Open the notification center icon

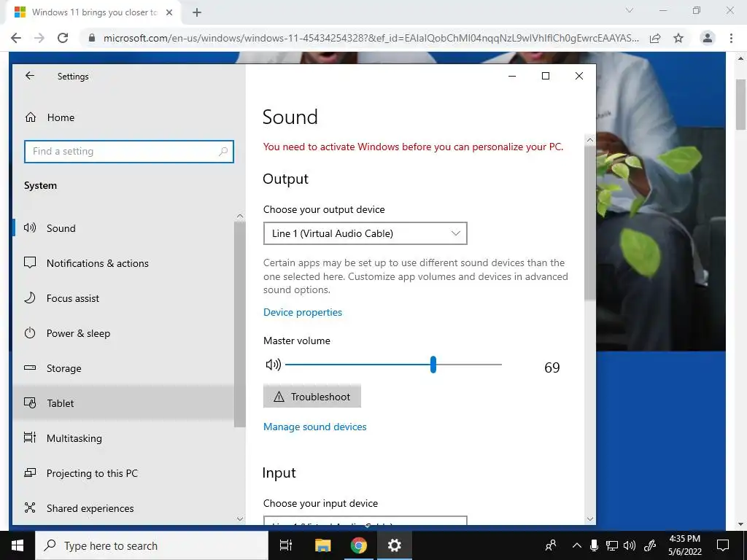pos(723,545)
